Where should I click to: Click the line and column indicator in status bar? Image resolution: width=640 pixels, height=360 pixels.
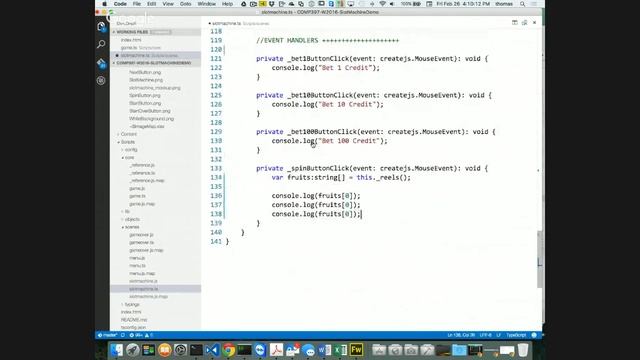point(461,335)
